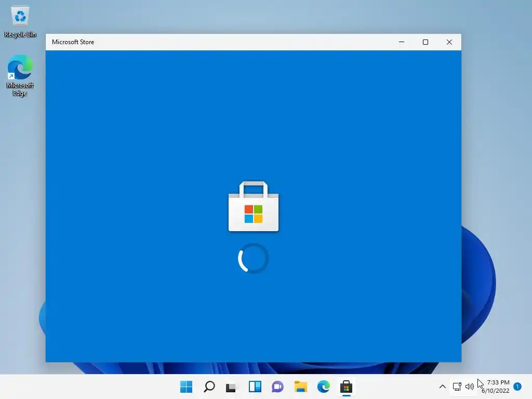532x399 pixels.
Task: Open the Widgets panel icon
Action: pyautogui.click(x=255, y=387)
